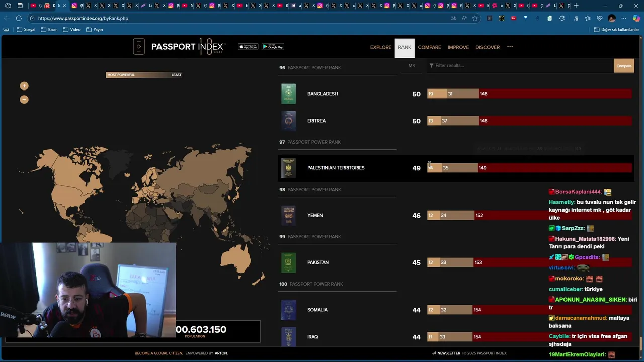Go to the COMPARE navigation item
Screen dimensions: 644x362
[x=429, y=47]
